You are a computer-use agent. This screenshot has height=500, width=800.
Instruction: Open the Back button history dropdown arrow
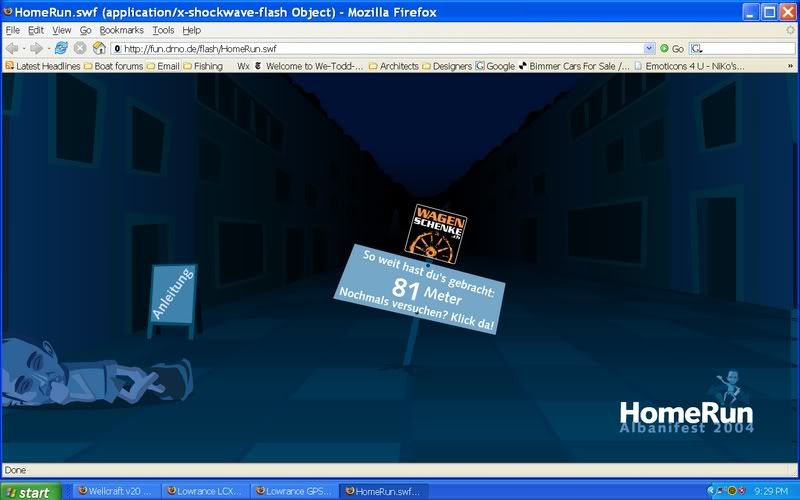point(23,48)
